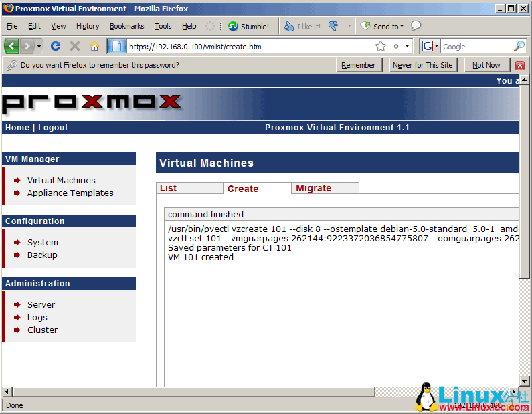Viewport: 532px width, 414px height.
Task: Open the Cluster link
Action: tap(42, 330)
